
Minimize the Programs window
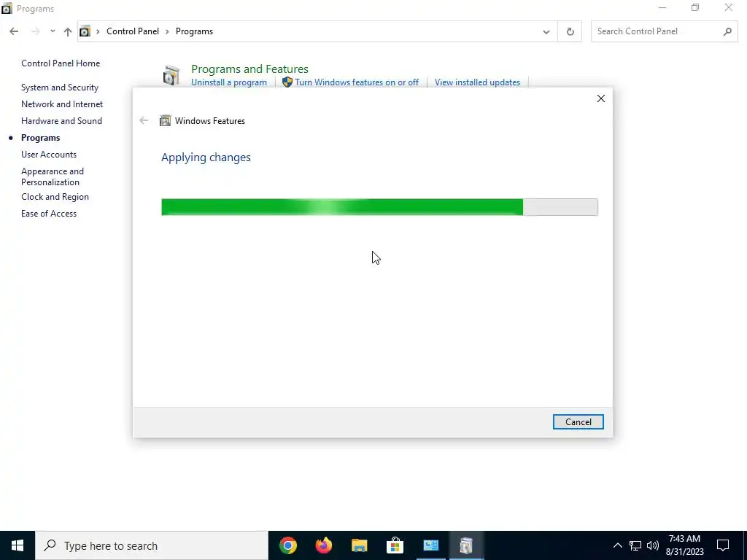click(x=662, y=7)
